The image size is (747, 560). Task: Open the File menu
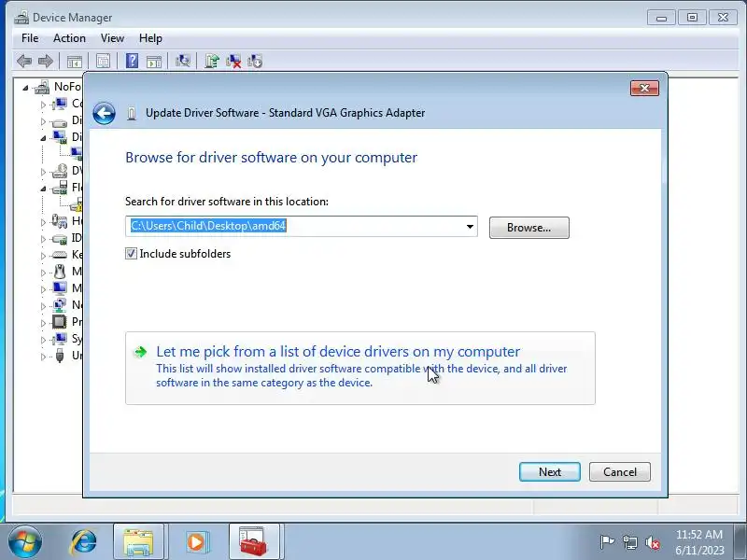pyautogui.click(x=30, y=38)
